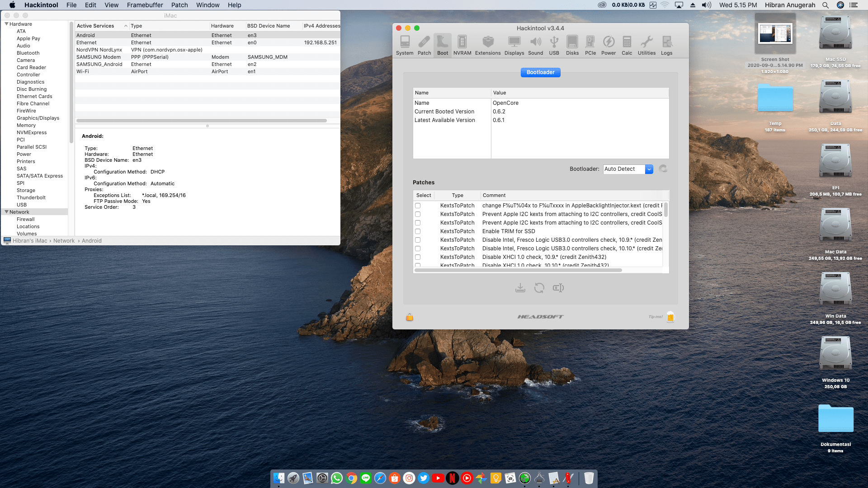Tick the Disable XHCI 1.0 check 10.9 patch
Viewport: 868px width, 488px height.
click(x=418, y=257)
